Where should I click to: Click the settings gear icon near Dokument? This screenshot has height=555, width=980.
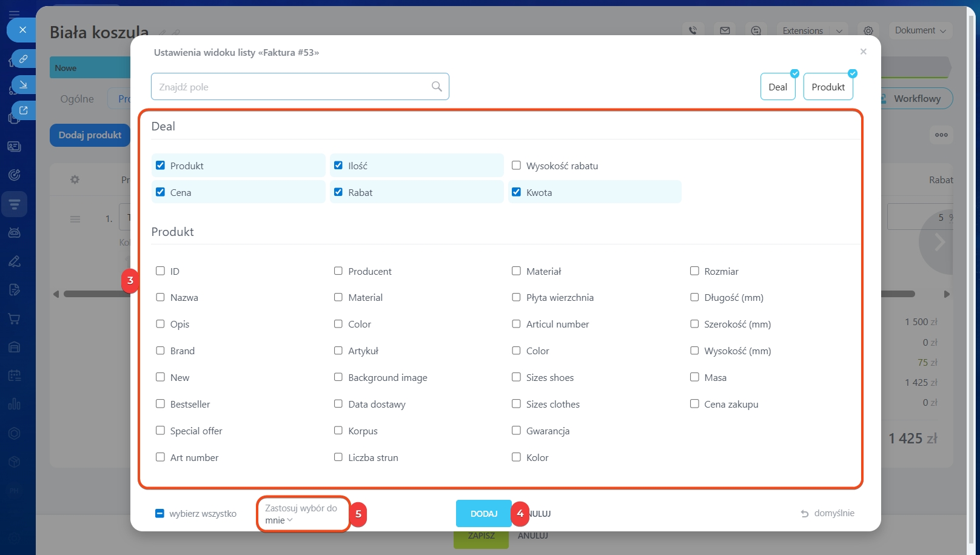click(x=868, y=30)
